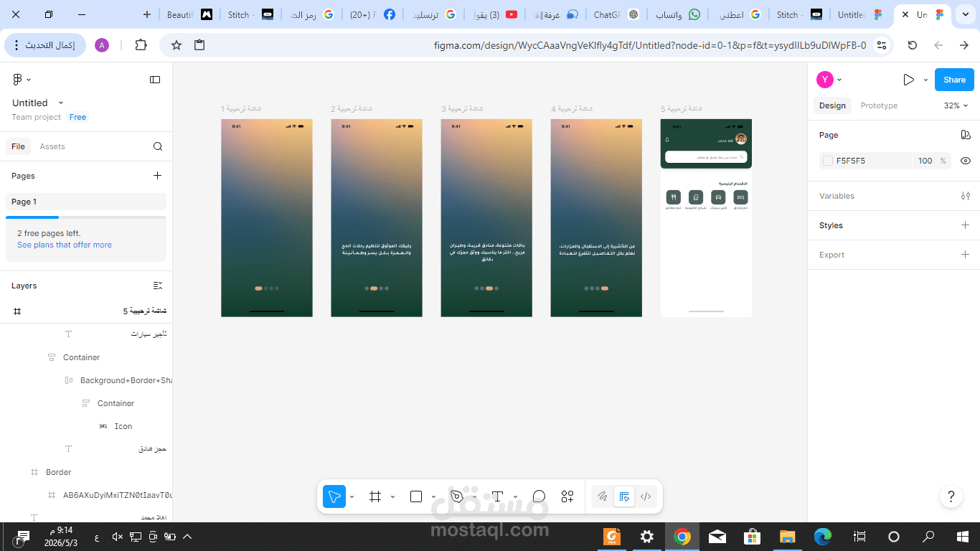Select the Comment tool bubble icon
Viewport: 980px width, 551px height.
click(539, 496)
